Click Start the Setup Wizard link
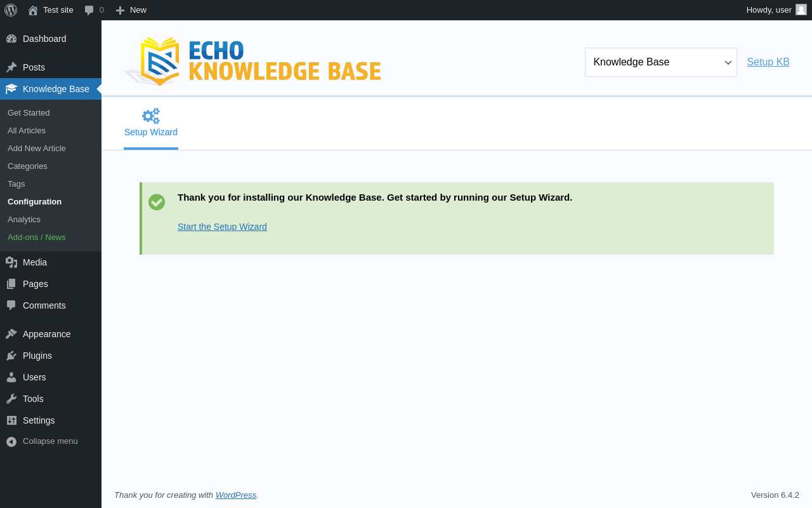This screenshot has width=812, height=508. point(222,227)
